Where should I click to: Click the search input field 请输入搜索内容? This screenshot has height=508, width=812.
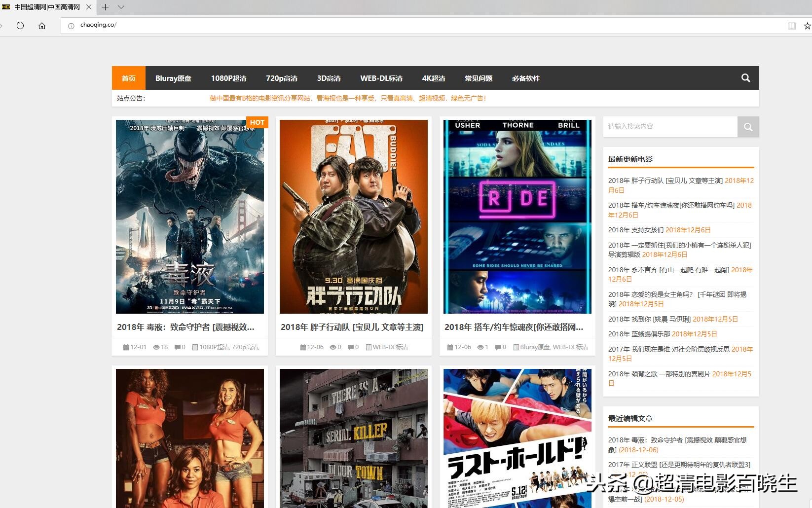pyautogui.click(x=671, y=127)
